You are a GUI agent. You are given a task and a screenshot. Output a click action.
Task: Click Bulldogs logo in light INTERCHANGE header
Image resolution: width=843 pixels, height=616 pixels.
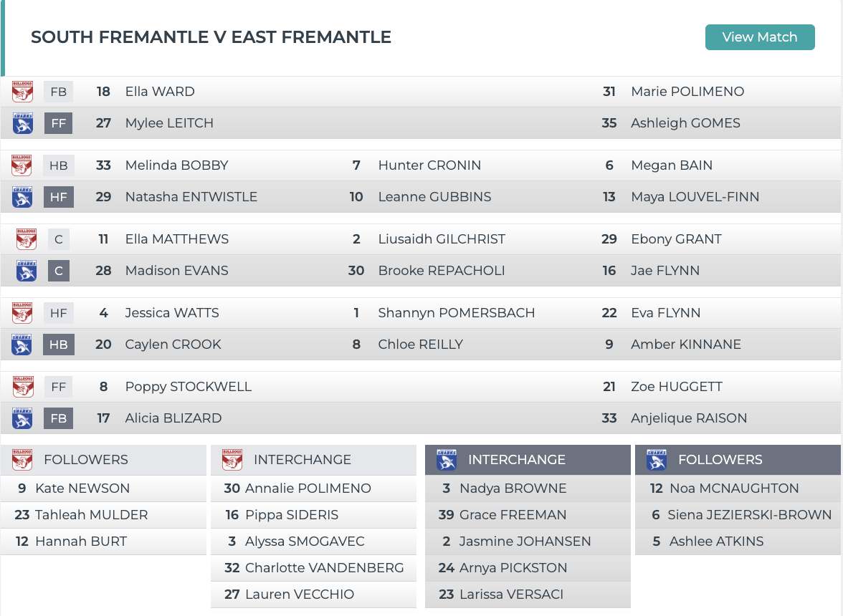pyautogui.click(x=232, y=460)
